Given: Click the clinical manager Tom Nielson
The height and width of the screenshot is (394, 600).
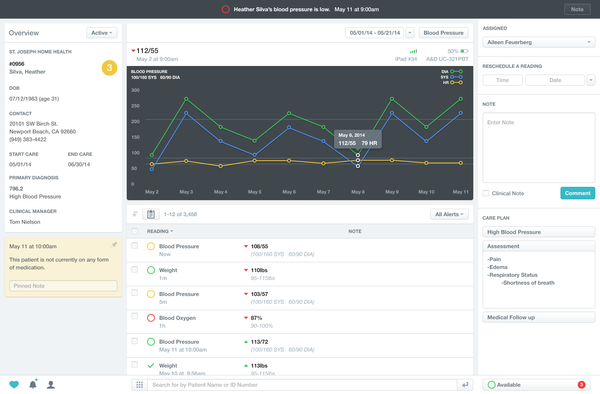Looking at the screenshot, I should 24,222.
